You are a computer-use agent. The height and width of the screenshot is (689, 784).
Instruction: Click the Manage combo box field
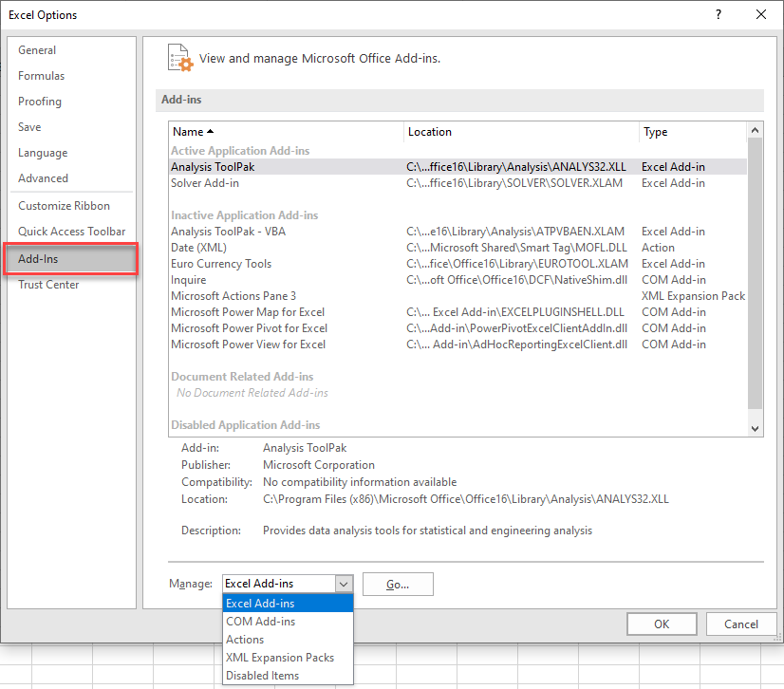[x=279, y=584]
